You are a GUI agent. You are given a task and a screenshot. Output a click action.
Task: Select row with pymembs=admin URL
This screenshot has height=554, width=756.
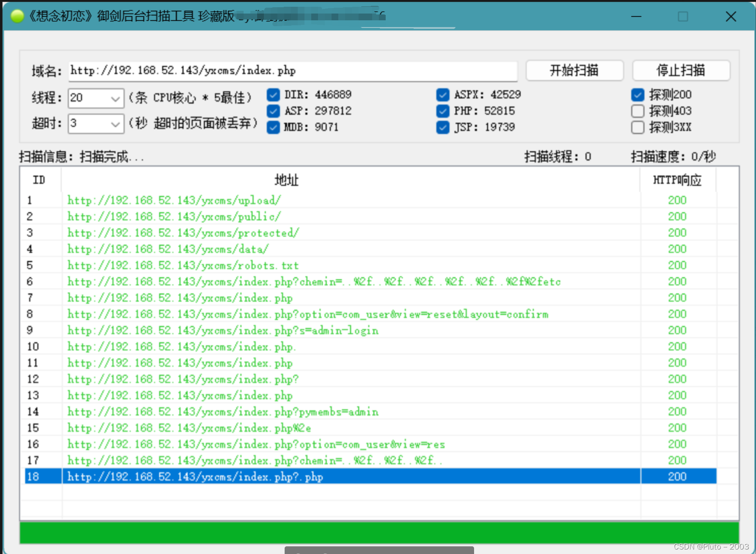point(370,411)
